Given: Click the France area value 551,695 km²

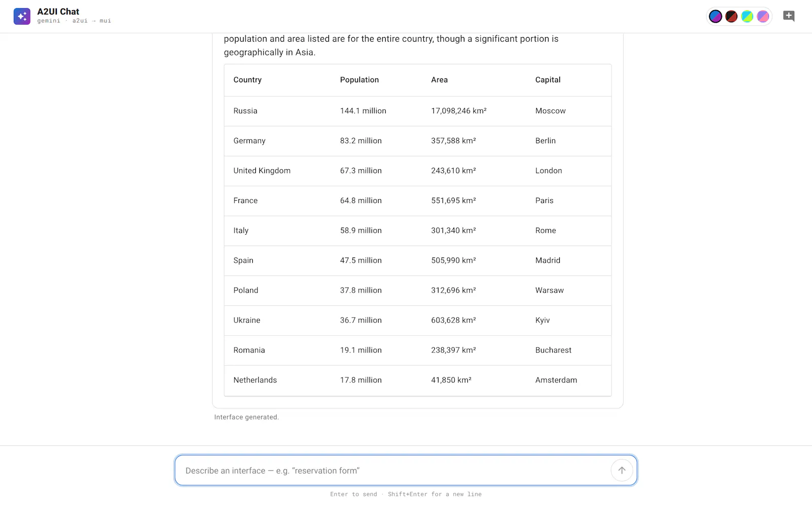Looking at the screenshot, I should click(453, 201).
